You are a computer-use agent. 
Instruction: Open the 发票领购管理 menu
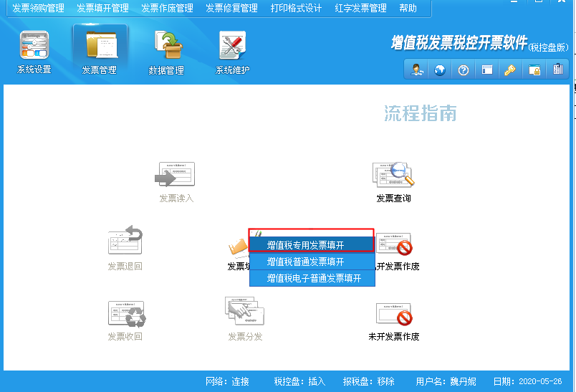[x=38, y=8]
